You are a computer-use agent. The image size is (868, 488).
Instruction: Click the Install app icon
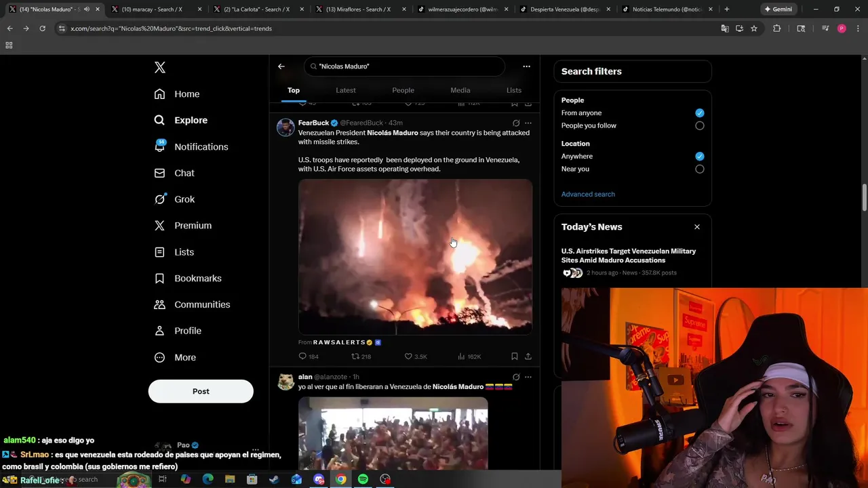click(739, 28)
